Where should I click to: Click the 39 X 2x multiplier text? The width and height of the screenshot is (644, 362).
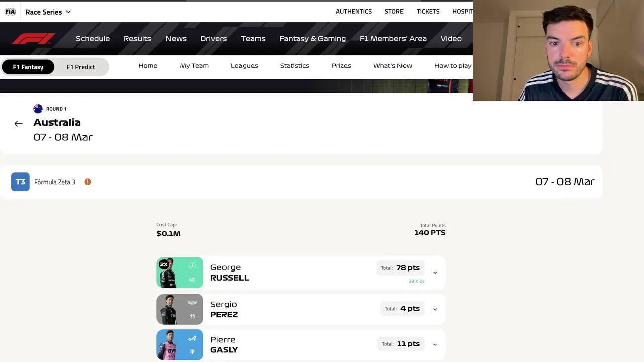416,281
